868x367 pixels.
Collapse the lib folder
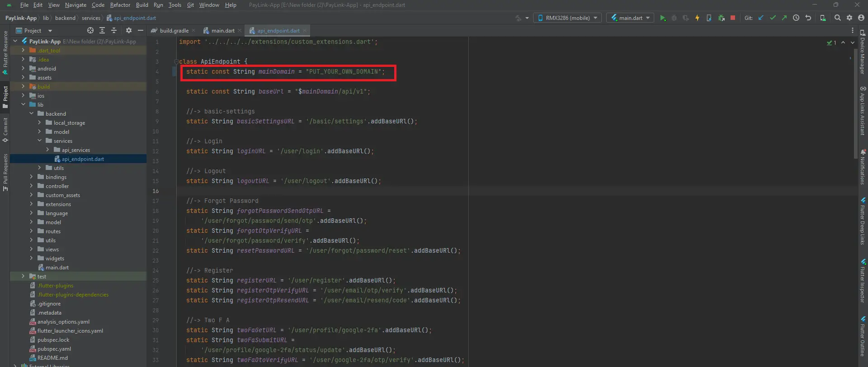coord(23,104)
